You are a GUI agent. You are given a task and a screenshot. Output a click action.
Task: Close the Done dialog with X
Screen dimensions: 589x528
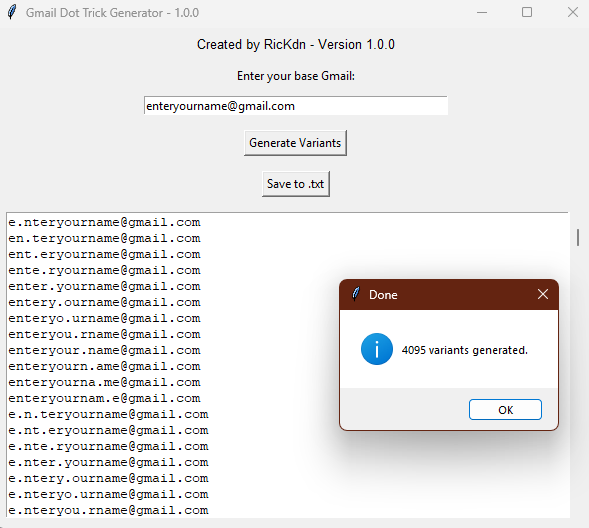click(543, 294)
